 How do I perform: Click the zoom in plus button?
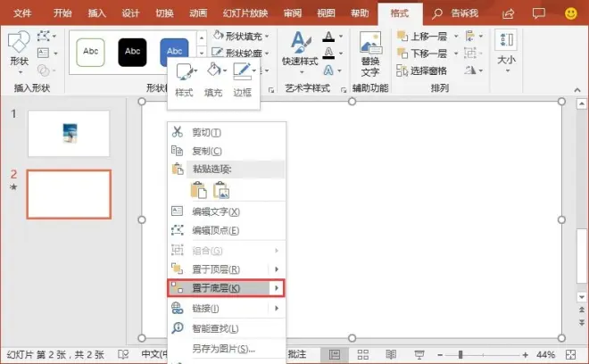coord(525,354)
